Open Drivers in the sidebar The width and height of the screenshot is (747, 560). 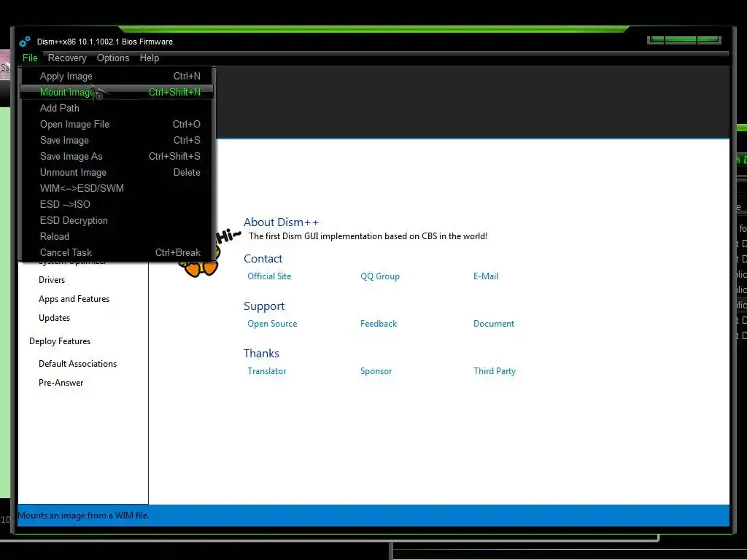click(52, 280)
